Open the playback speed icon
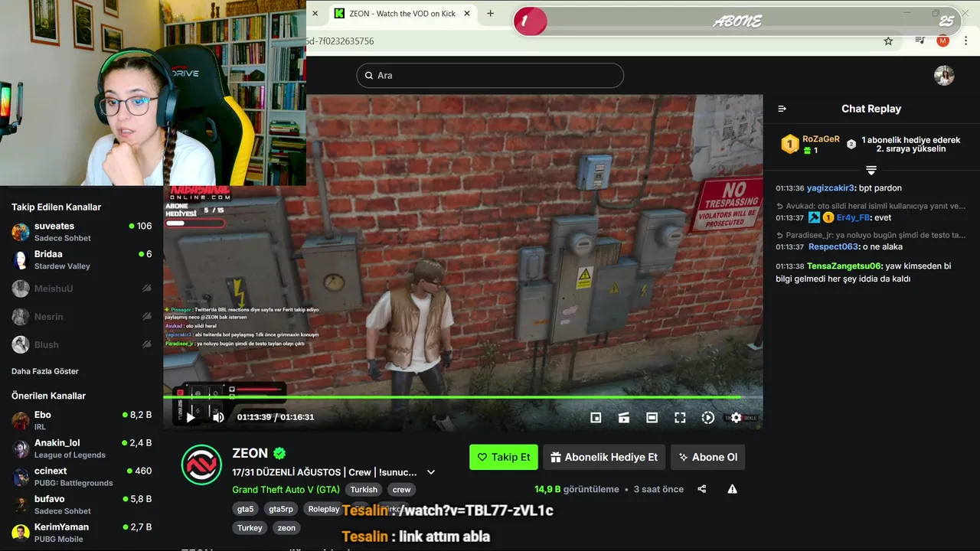Image resolution: width=980 pixels, height=551 pixels. click(x=708, y=417)
